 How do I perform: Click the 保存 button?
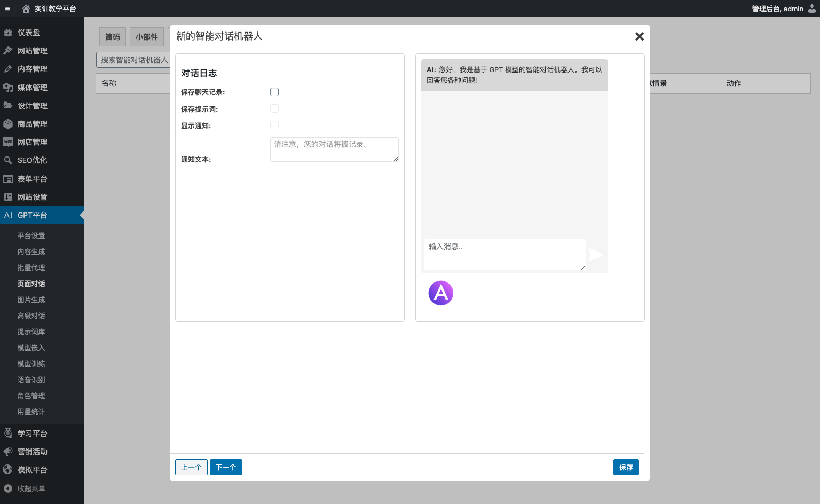626,467
